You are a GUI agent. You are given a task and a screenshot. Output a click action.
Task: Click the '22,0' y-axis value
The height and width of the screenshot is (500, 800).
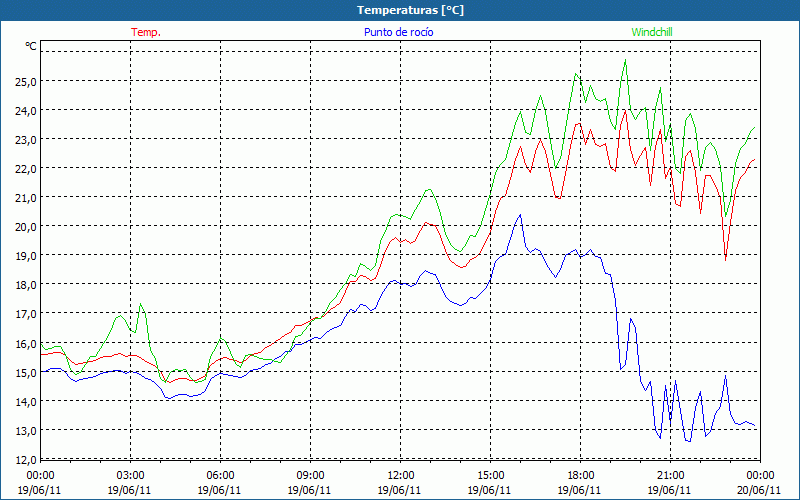point(24,169)
